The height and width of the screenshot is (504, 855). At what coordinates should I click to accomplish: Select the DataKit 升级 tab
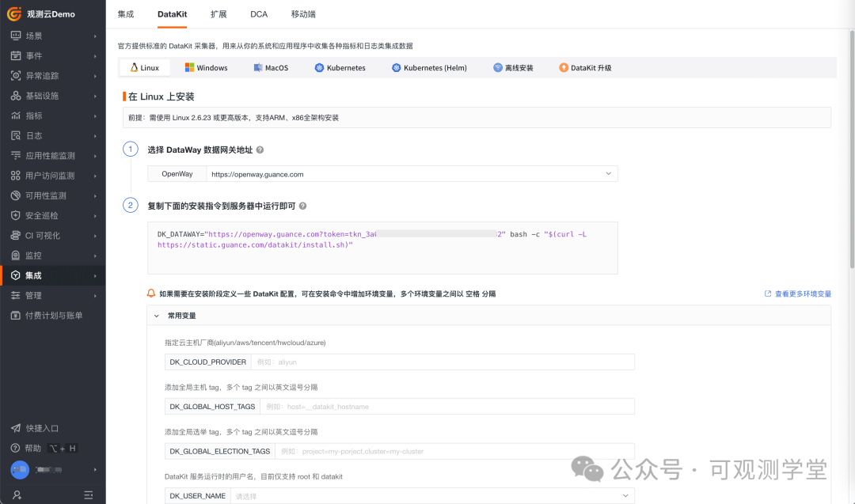585,67
